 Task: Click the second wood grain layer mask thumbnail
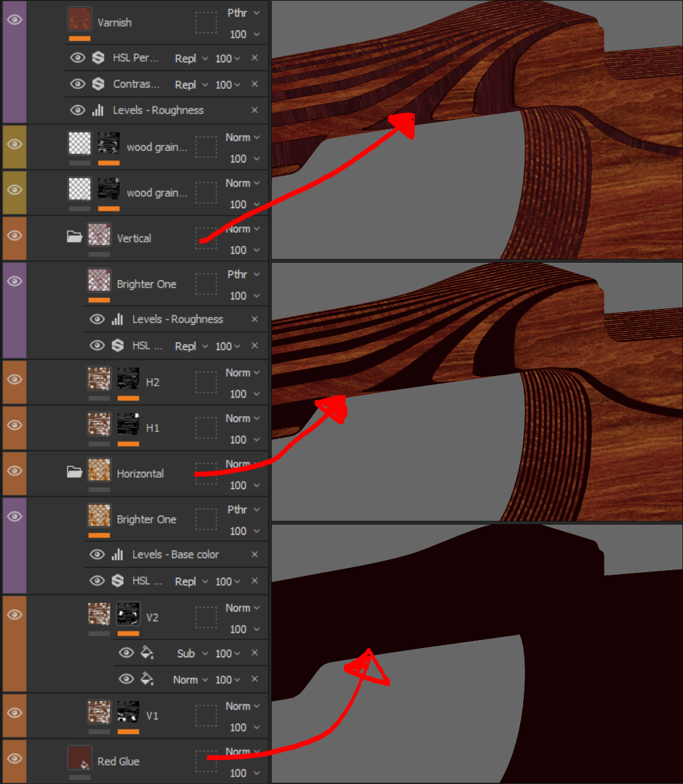109,190
